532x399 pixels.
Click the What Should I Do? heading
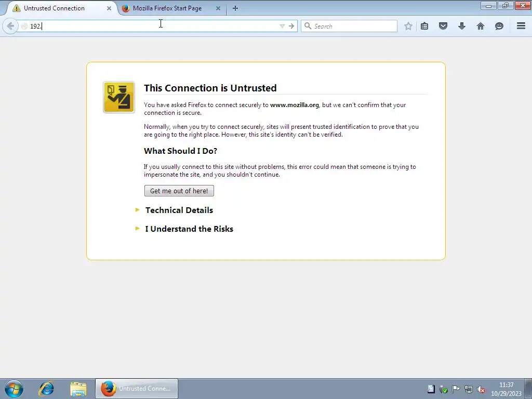click(180, 151)
